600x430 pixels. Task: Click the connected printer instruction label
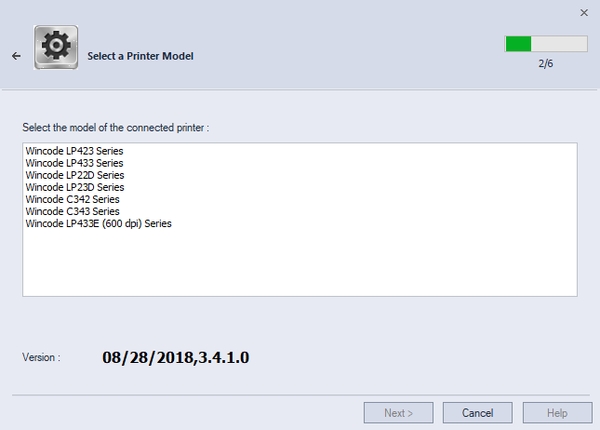115,128
